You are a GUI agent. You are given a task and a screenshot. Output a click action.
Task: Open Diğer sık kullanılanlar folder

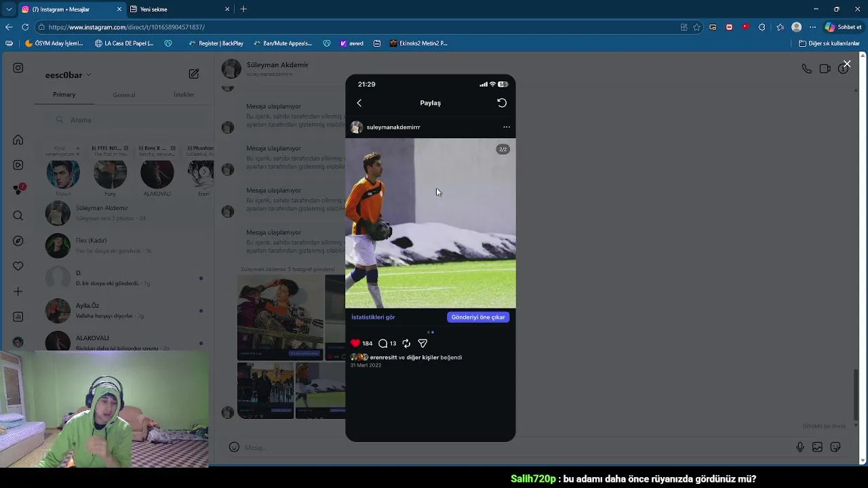[x=829, y=43]
